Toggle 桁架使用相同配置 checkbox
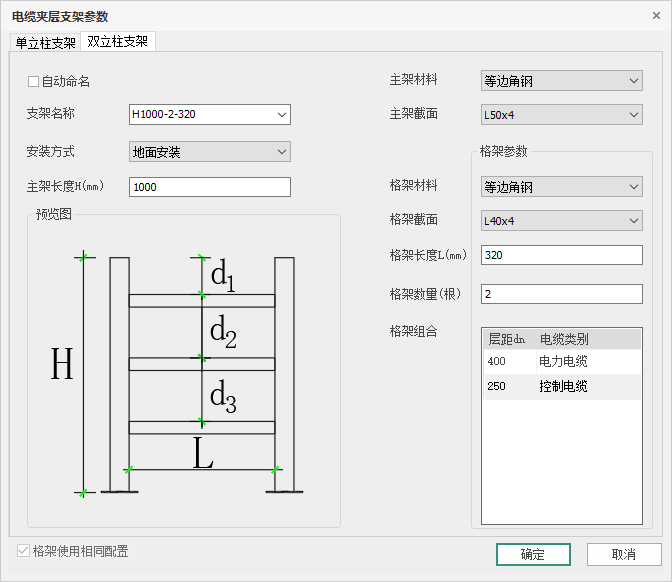 coord(24,551)
